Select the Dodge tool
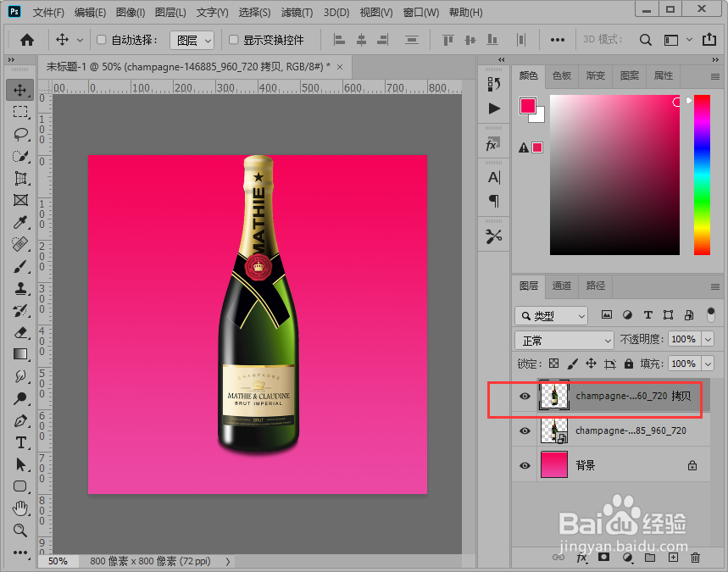This screenshot has height=572, width=728. pyautogui.click(x=20, y=398)
